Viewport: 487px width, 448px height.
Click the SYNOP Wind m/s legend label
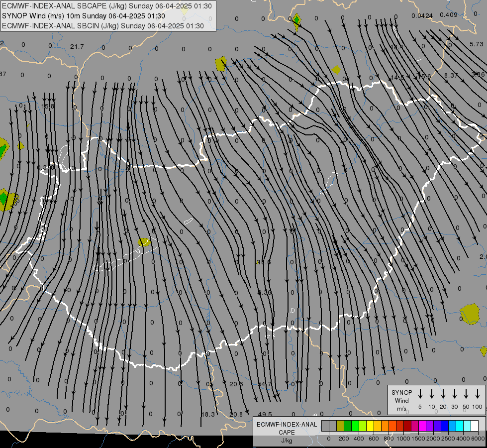(x=401, y=400)
